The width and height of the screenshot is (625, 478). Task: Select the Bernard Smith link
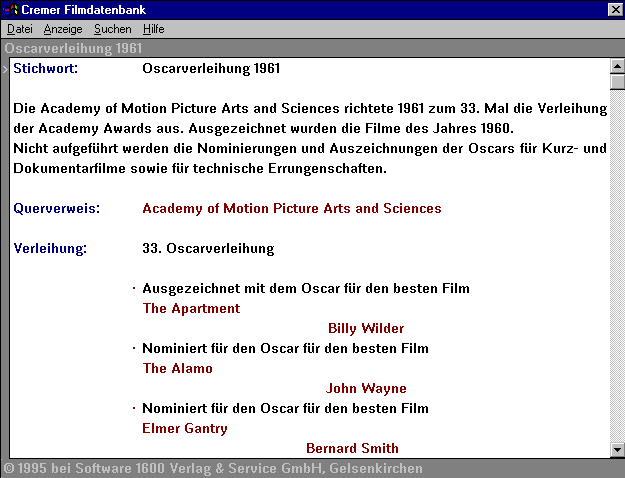(352, 449)
